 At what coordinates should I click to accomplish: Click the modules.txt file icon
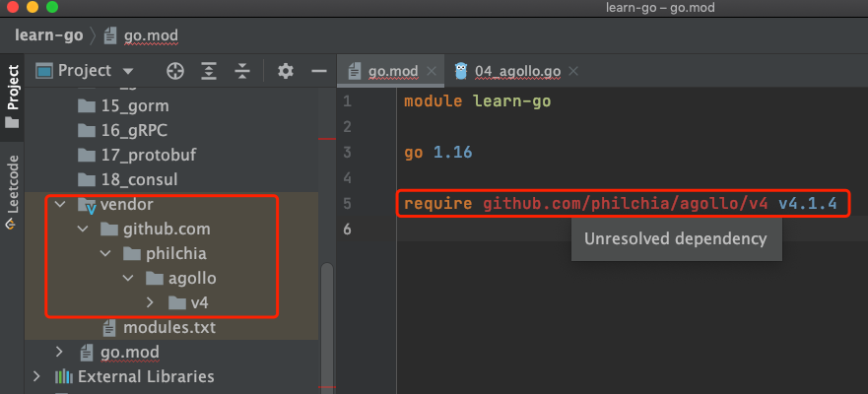click(x=109, y=328)
